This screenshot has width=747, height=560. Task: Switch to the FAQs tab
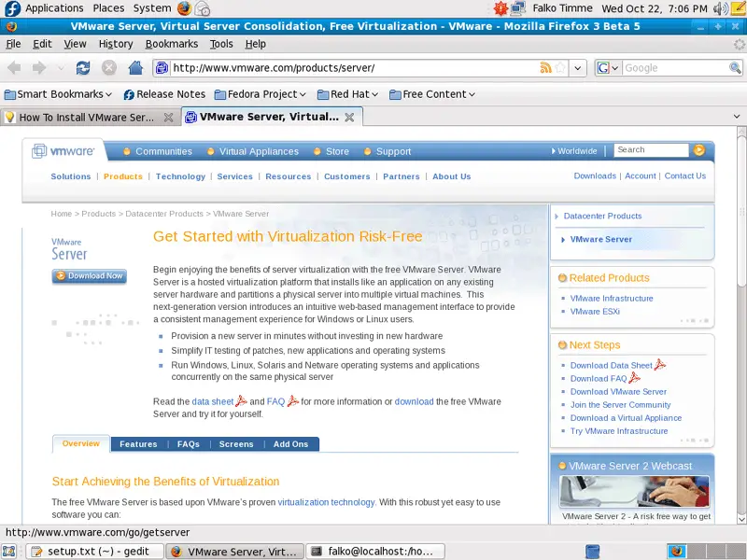click(189, 444)
